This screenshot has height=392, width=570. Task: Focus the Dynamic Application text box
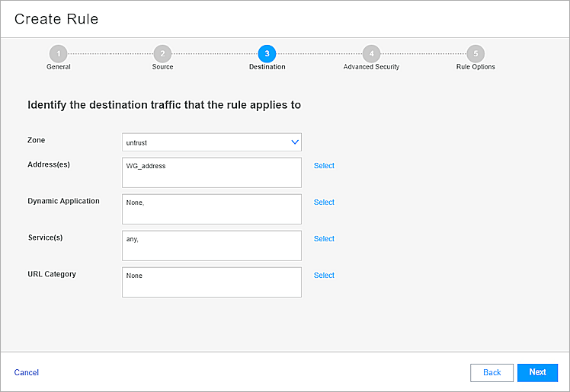click(x=211, y=209)
